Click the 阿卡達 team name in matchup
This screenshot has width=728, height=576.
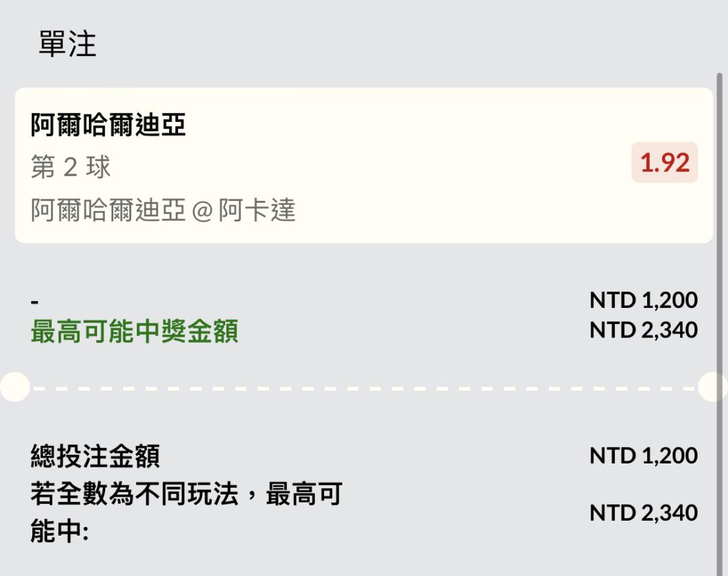pyautogui.click(x=257, y=211)
